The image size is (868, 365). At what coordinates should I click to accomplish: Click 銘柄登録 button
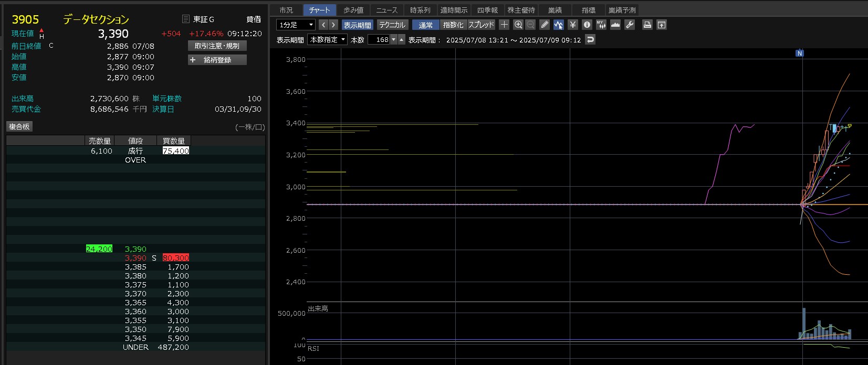coord(217,60)
